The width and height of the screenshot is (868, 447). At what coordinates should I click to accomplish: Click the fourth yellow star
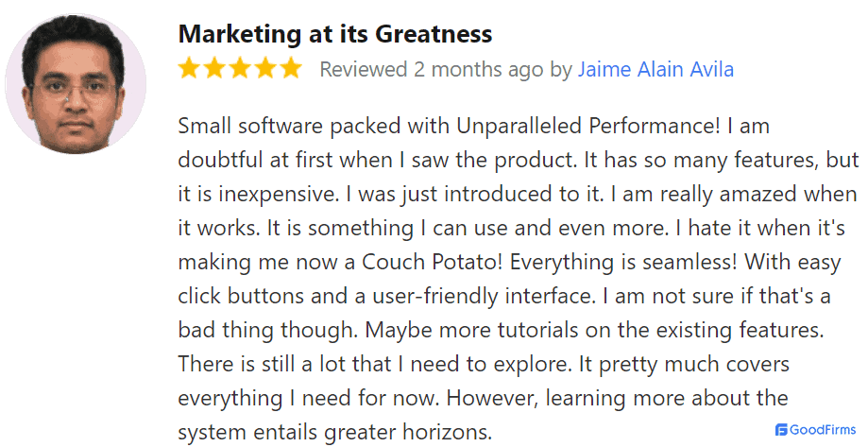pyautogui.click(x=265, y=68)
